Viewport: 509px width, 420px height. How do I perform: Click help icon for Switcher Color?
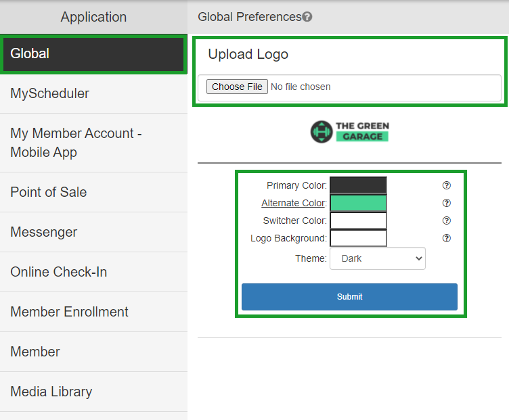(446, 220)
